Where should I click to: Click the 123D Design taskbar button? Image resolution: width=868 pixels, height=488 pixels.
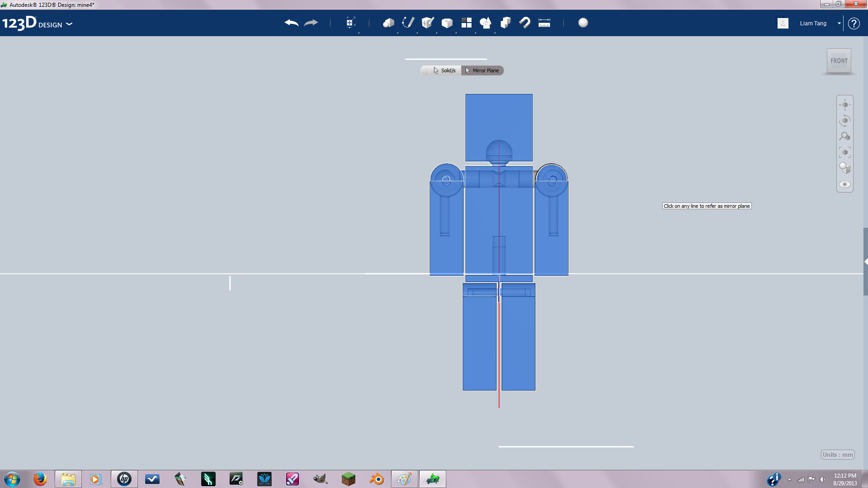point(433,479)
